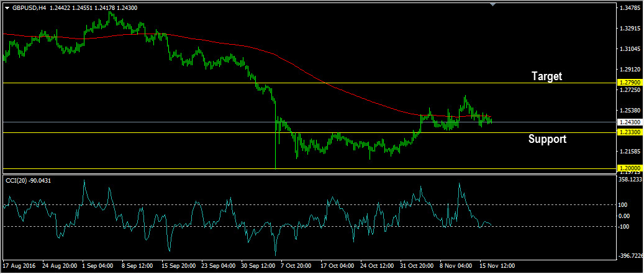The height and width of the screenshot is (274, 644).
Task: Click the 1.34785 price scale value
Action: [629, 8]
